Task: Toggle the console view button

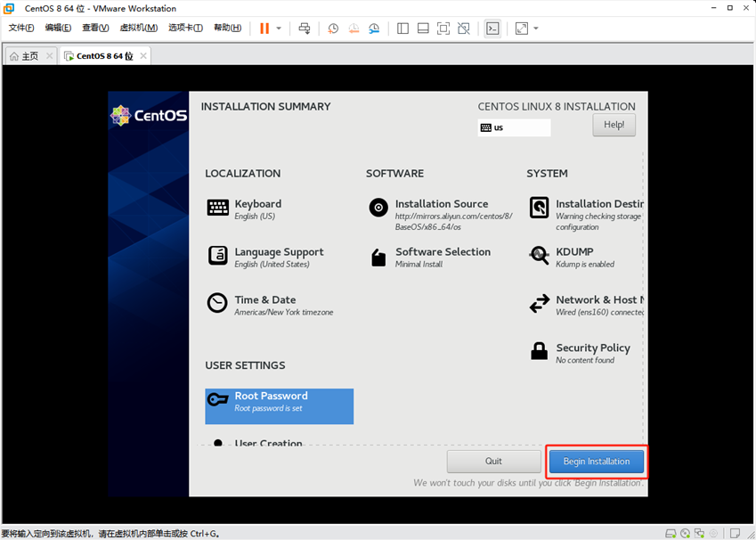Action: coord(492,29)
